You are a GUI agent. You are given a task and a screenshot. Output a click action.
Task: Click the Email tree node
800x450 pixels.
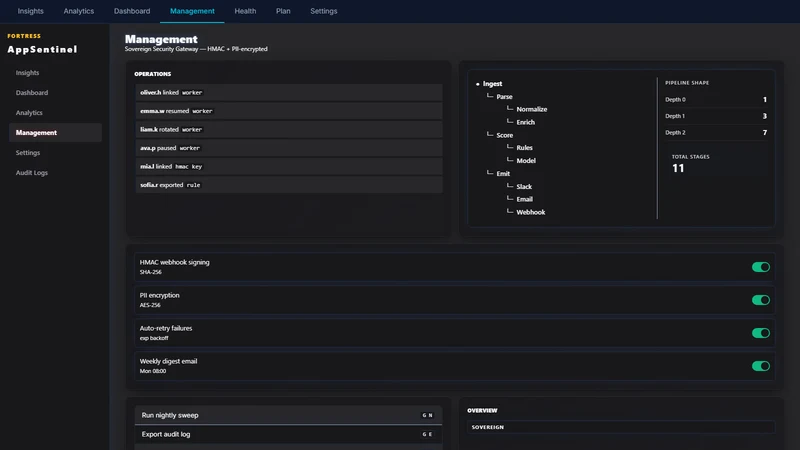pos(524,199)
